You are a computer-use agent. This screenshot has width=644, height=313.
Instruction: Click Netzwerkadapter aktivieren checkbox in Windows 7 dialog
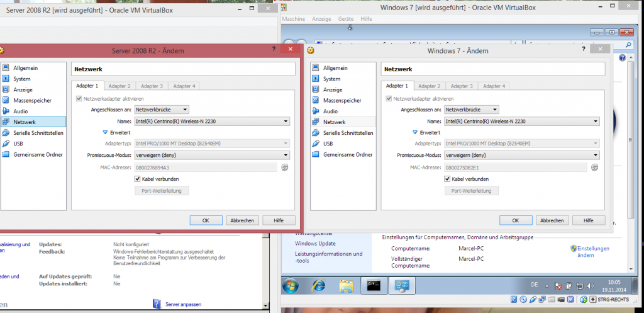point(389,99)
